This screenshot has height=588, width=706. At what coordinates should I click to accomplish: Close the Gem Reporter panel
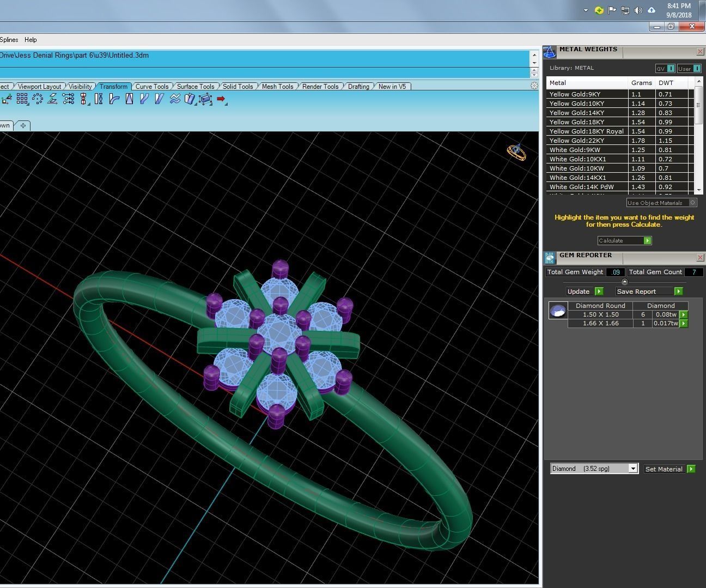(x=700, y=257)
